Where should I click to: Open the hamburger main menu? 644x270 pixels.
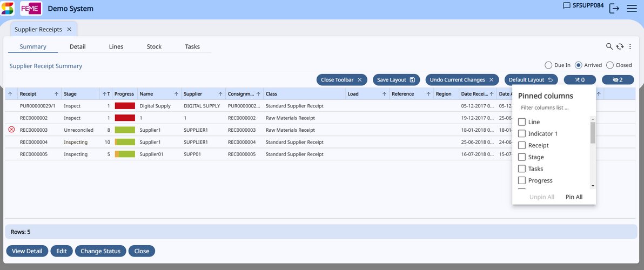click(x=632, y=8)
